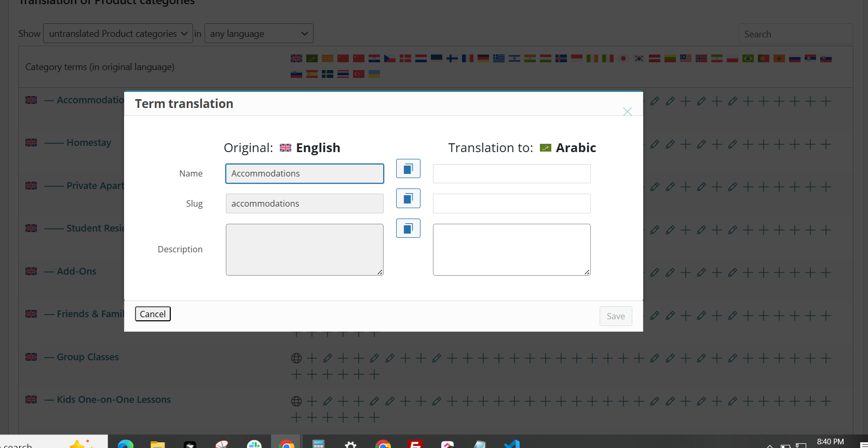This screenshot has width=868, height=448.
Task: Close the Term translation dialog
Action: click(627, 112)
